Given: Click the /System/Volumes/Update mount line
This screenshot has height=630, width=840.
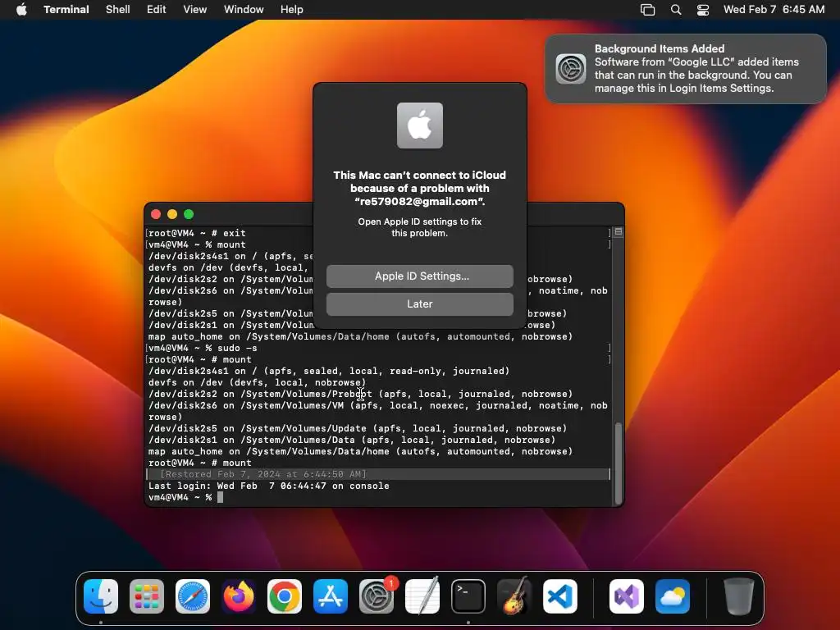Looking at the screenshot, I should pos(358,428).
